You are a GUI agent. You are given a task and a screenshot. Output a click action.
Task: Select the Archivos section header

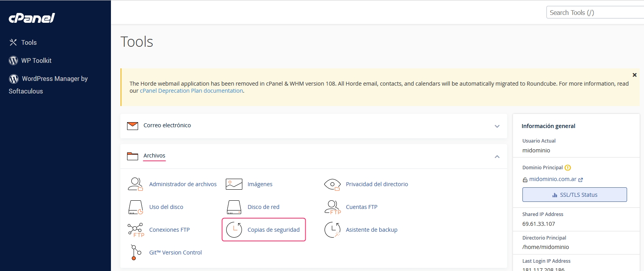pyautogui.click(x=154, y=156)
